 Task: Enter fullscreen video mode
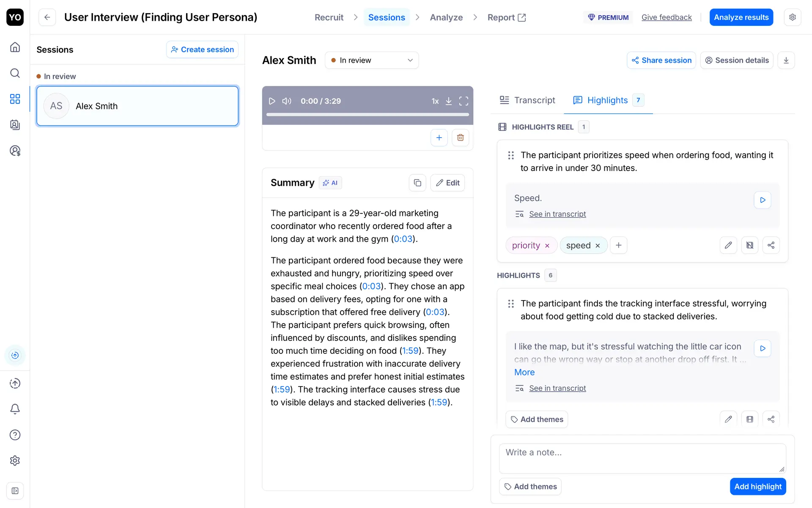(464, 101)
